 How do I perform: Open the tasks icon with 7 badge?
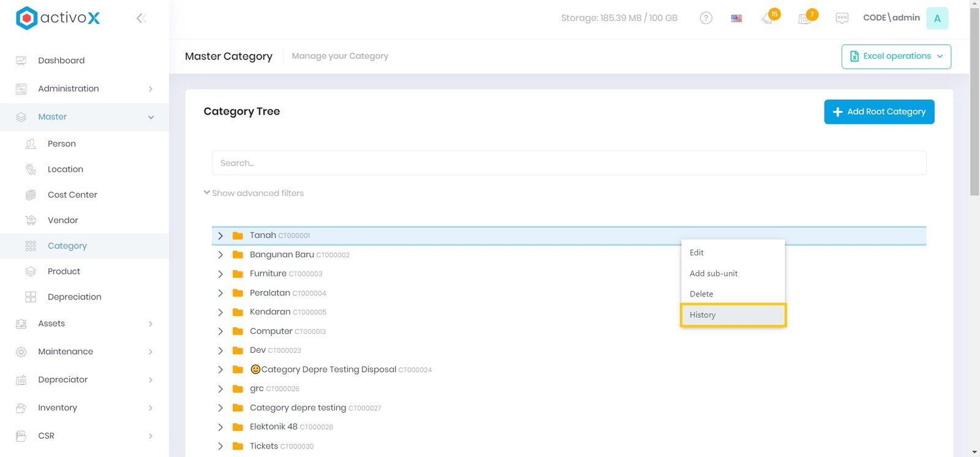tap(805, 18)
